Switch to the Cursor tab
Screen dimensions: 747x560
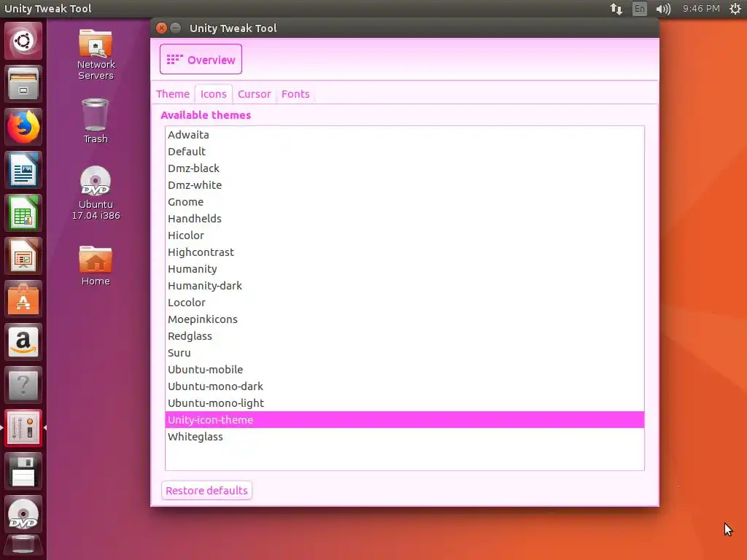tap(255, 94)
